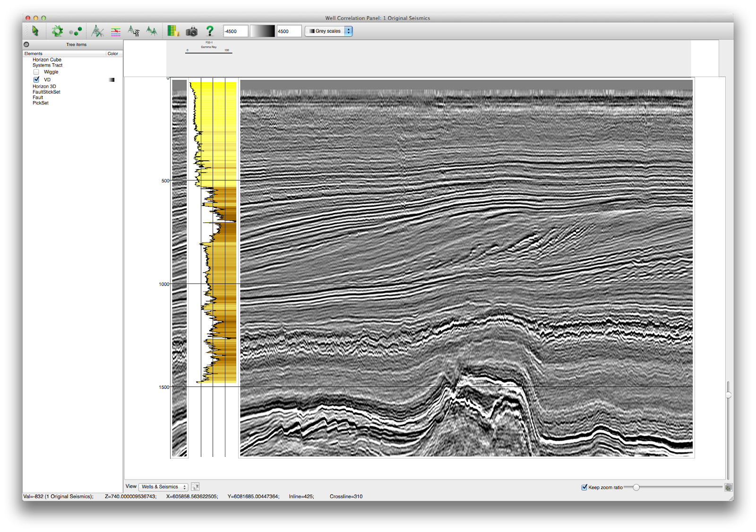Open the settings gear icon
756x532 pixels.
(x=58, y=31)
